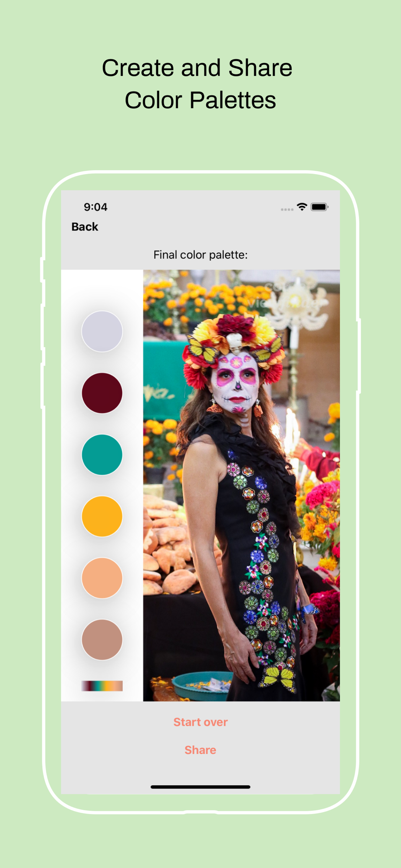Click the gradient palette strip
Viewport: 401px width, 868px height.
tap(102, 685)
